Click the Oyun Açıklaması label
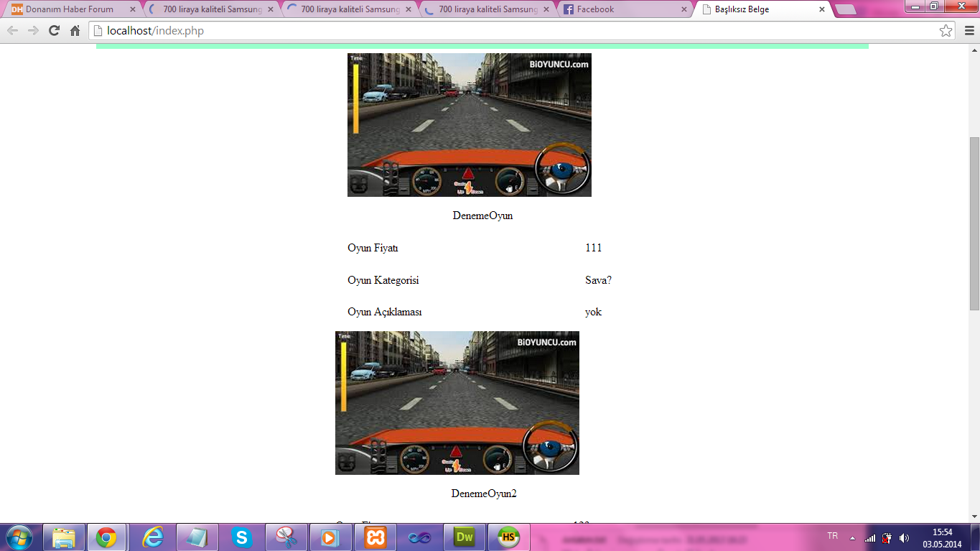 coord(385,312)
